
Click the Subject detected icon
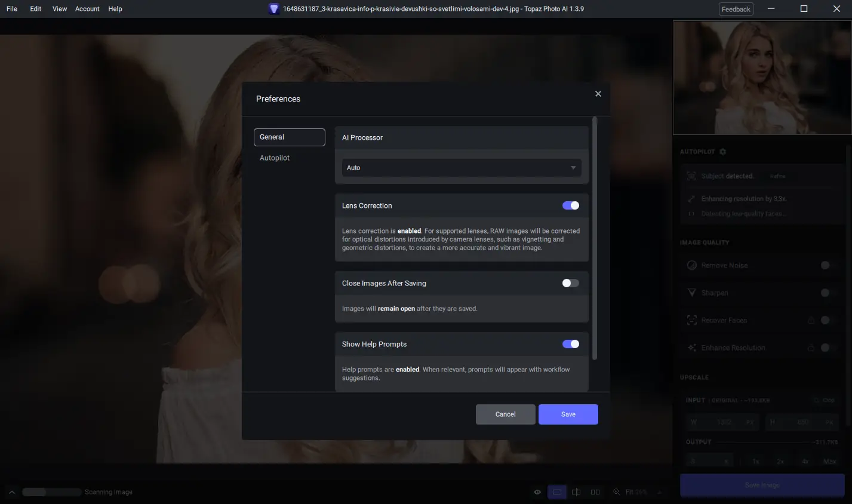691,176
